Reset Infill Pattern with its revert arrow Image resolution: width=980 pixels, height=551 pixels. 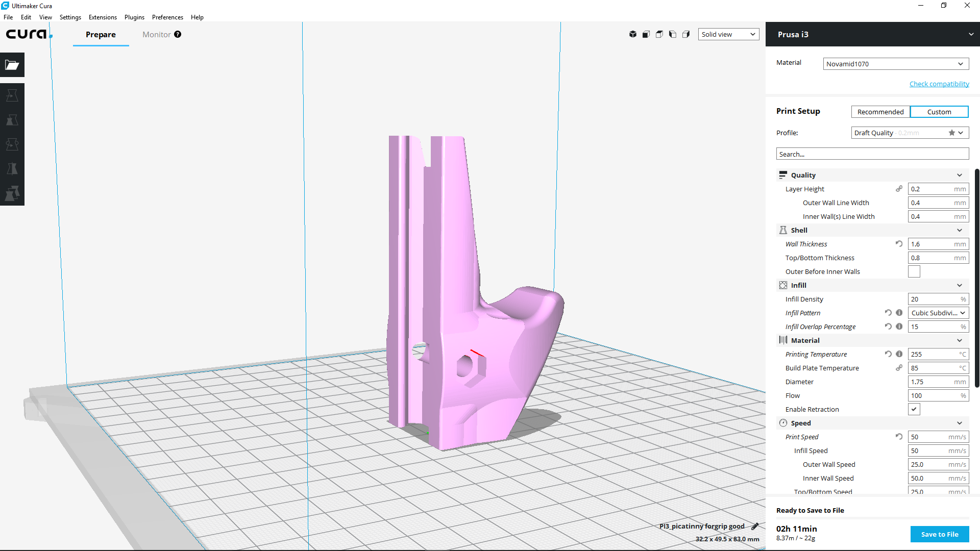[x=888, y=313]
